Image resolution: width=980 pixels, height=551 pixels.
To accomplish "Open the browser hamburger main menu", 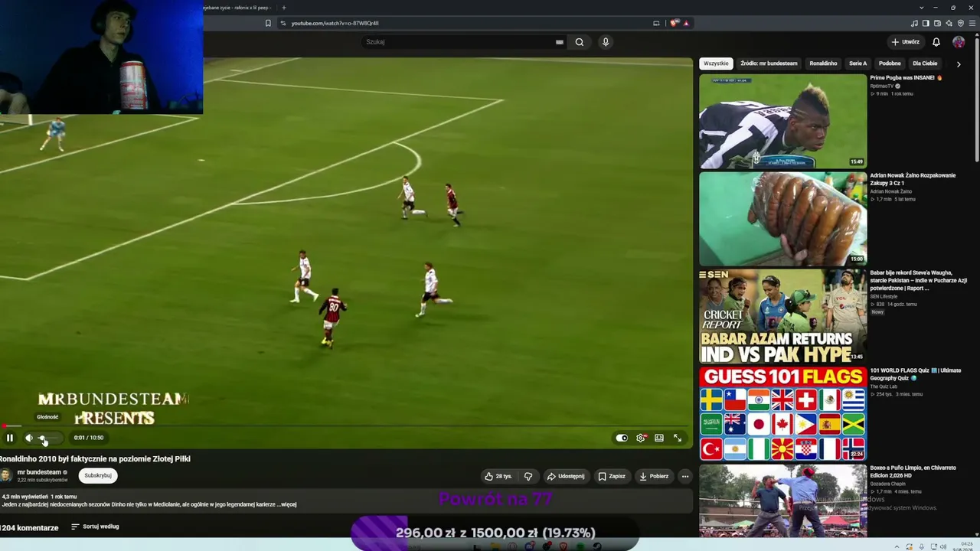I will pyautogui.click(x=972, y=23).
